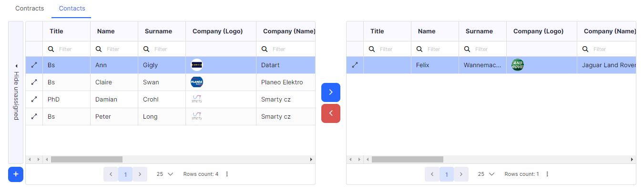Screen dimensions: 644x193
Task: Expand Damian Crohl row details
Action: point(34,100)
